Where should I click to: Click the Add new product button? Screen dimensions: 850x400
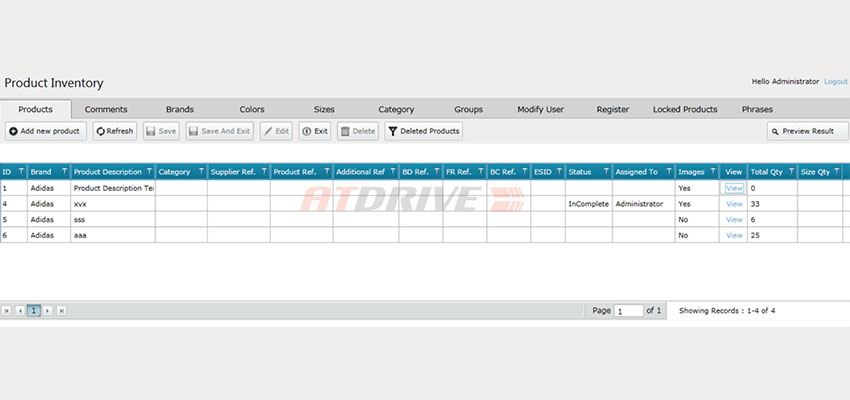45,131
